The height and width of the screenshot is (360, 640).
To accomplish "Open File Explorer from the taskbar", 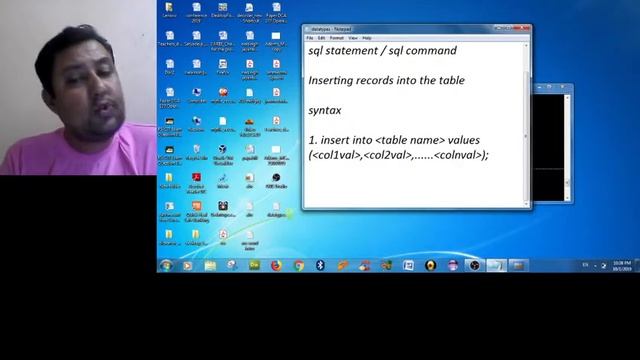I will coord(210,266).
